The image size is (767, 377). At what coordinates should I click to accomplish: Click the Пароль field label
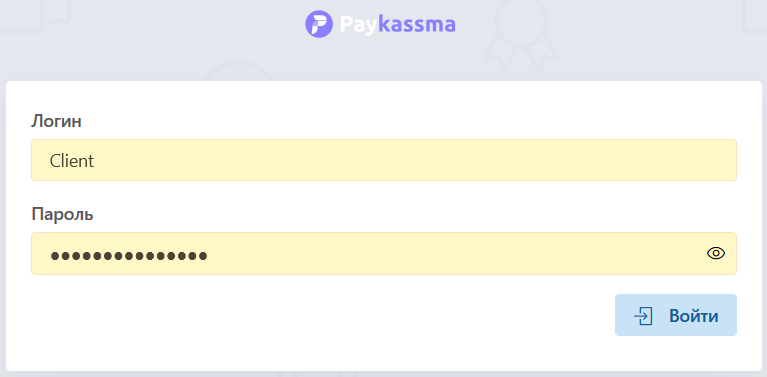(x=62, y=214)
